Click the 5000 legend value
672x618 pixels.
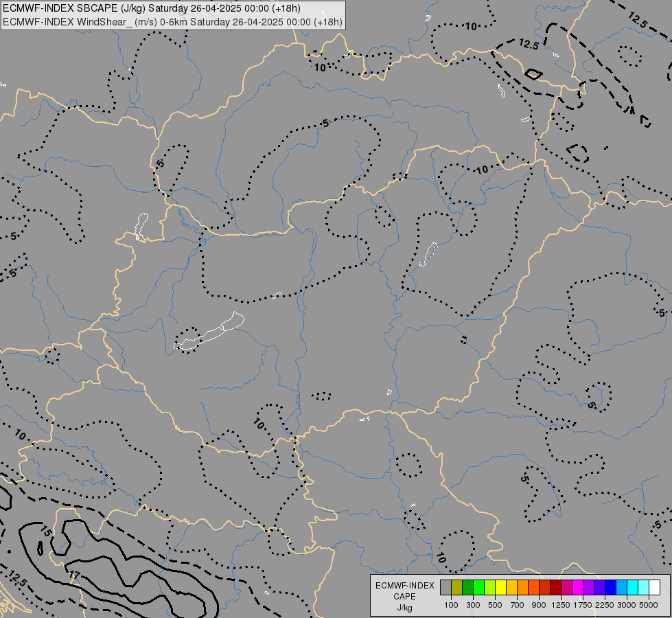[x=649, y=605]
